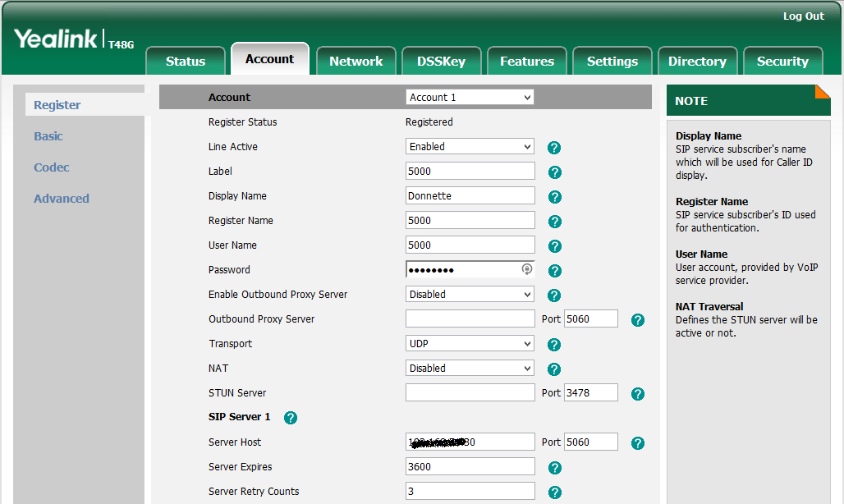Click the Outbound Proxy Port field

591,318
